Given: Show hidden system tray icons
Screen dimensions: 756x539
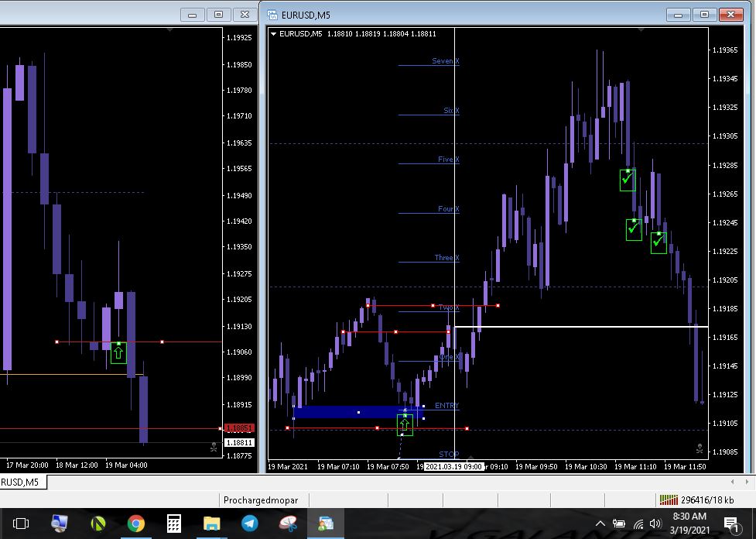Looking at the screenshot, I should point(600,524).
